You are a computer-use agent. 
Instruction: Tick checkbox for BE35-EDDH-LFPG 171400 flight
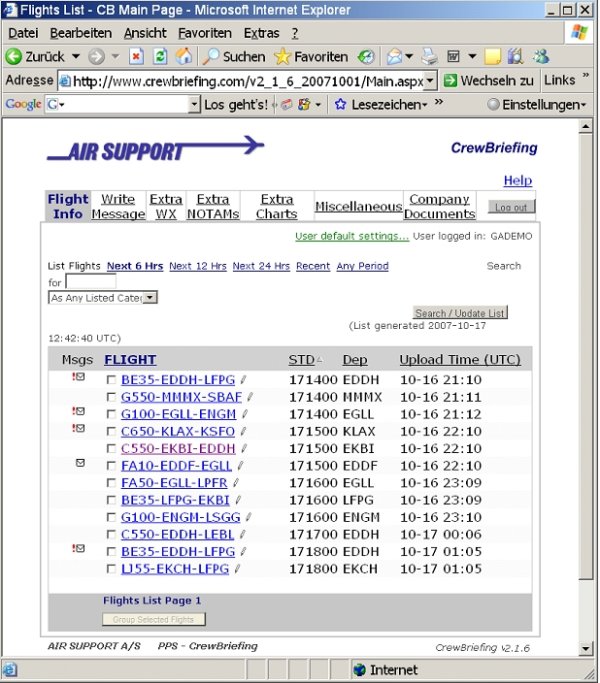[x=112, y=380]
